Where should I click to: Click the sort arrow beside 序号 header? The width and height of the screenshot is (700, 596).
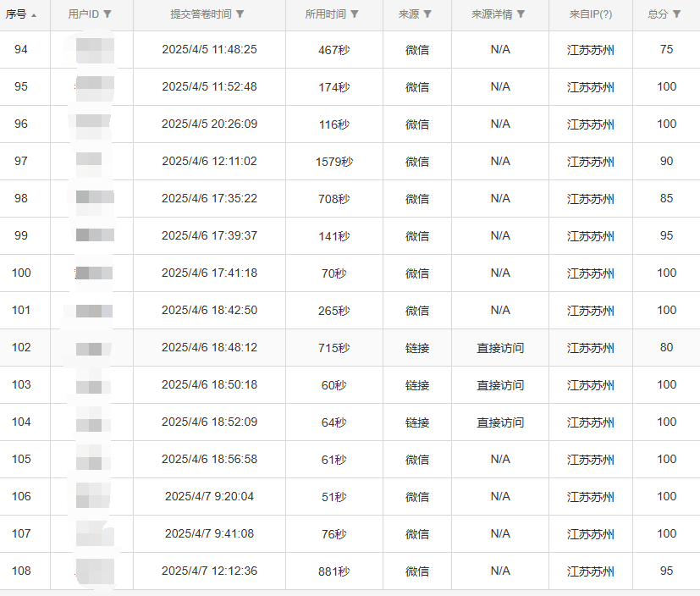click(x=34, y=14)
